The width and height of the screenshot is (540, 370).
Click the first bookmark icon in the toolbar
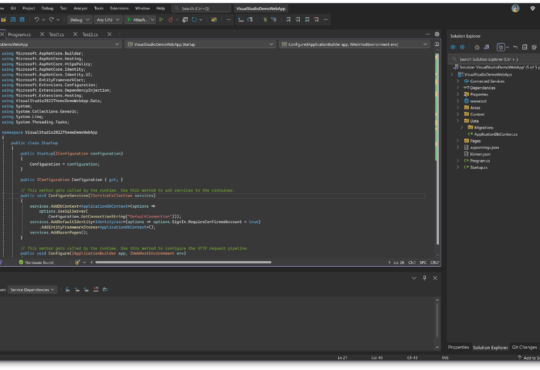point(288,20)
